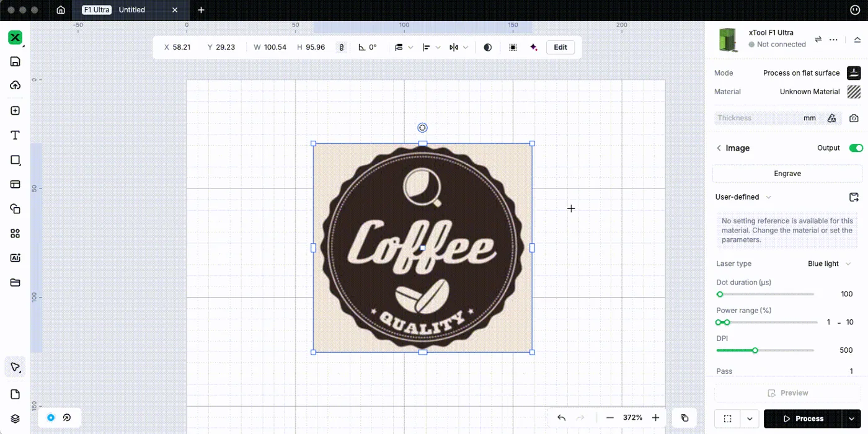The height and width of the screenshot is (434, 868).
Task: Click the invert contrast half-circle icon
Action: pyautogui.click(x=488, y=47)
